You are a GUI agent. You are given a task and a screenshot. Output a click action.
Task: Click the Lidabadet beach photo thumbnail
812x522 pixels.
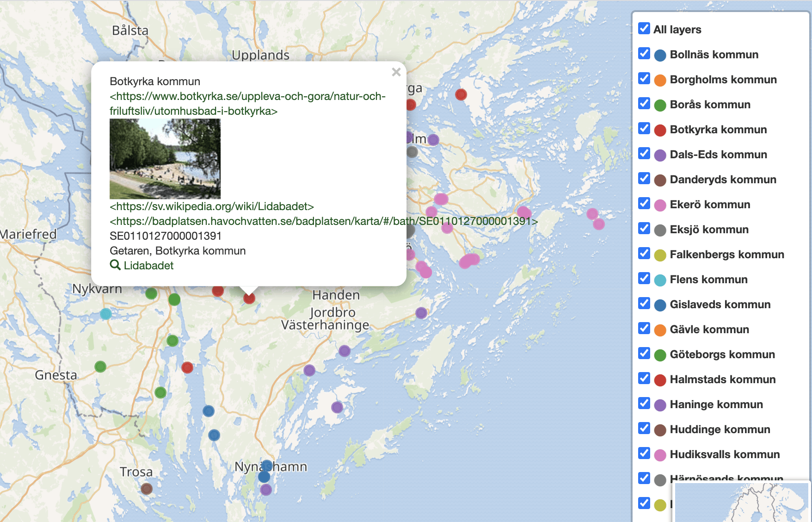click(165, 159)
